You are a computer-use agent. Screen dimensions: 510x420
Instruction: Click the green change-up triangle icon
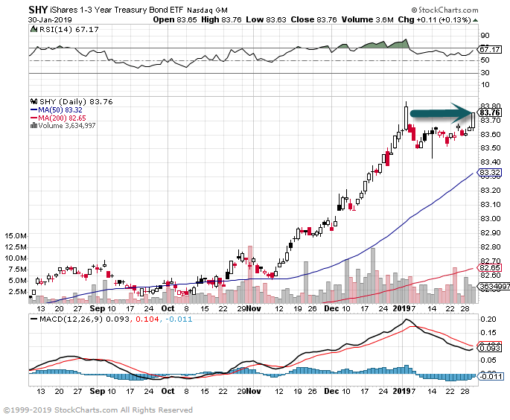(475, 20)
